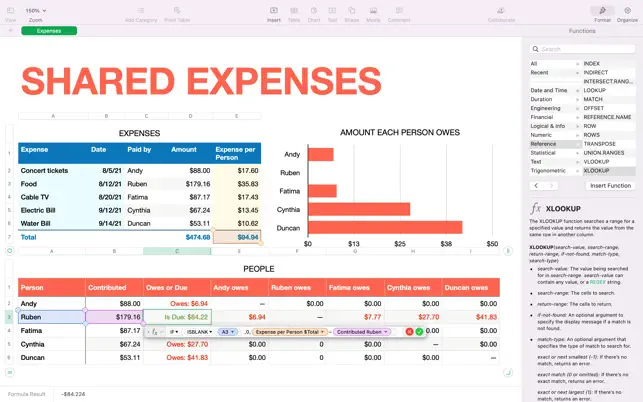Click the function search field
The width and height of the screenshot is (643, 402).
pyautogui.click(x=582, y=49)
